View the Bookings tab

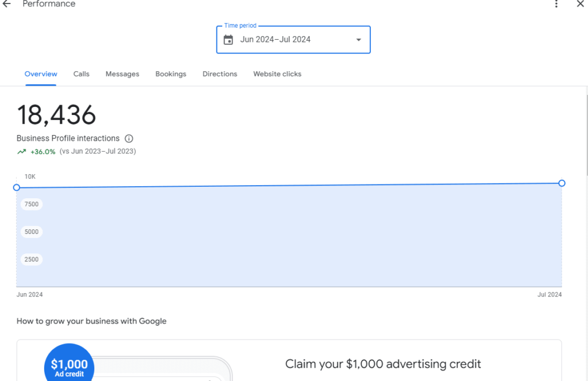pyautogui.click(x=171, y=74)
